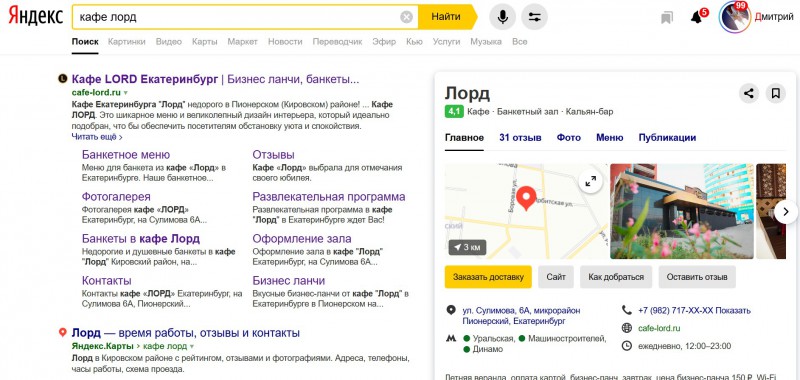Open the 31 отзыв tab in card
800x380 pixels.
click(x=520, y=138)
